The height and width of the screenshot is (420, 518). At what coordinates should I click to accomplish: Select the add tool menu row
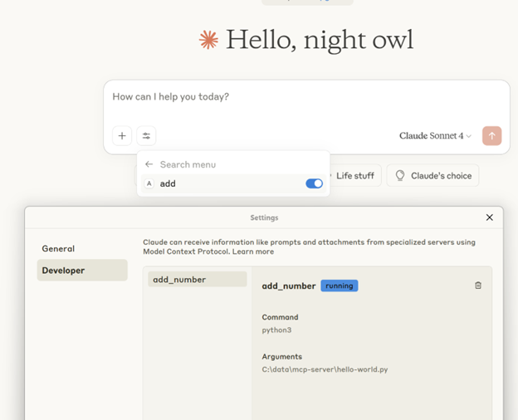pos(233,183)
